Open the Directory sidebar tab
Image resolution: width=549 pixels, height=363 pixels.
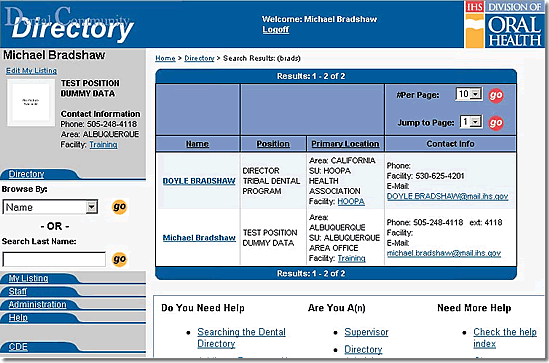[26, 174]
